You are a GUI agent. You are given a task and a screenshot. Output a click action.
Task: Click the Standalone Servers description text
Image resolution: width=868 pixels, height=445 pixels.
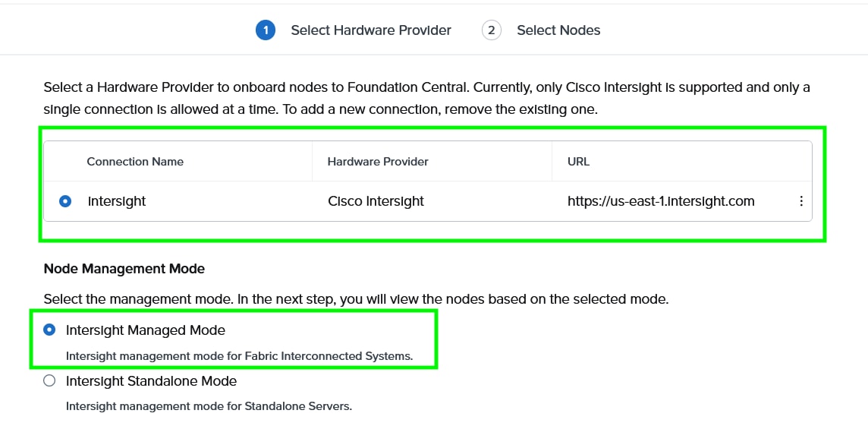(x=209, y=406)
